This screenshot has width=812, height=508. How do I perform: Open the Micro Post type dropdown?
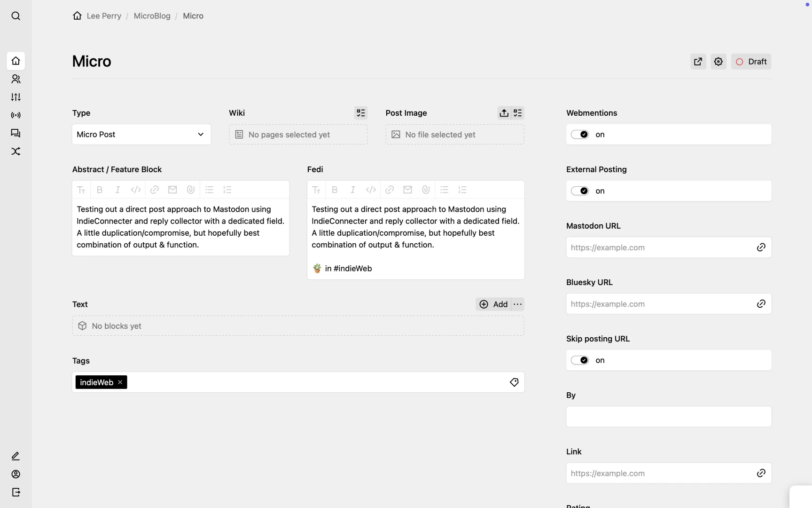141,134
